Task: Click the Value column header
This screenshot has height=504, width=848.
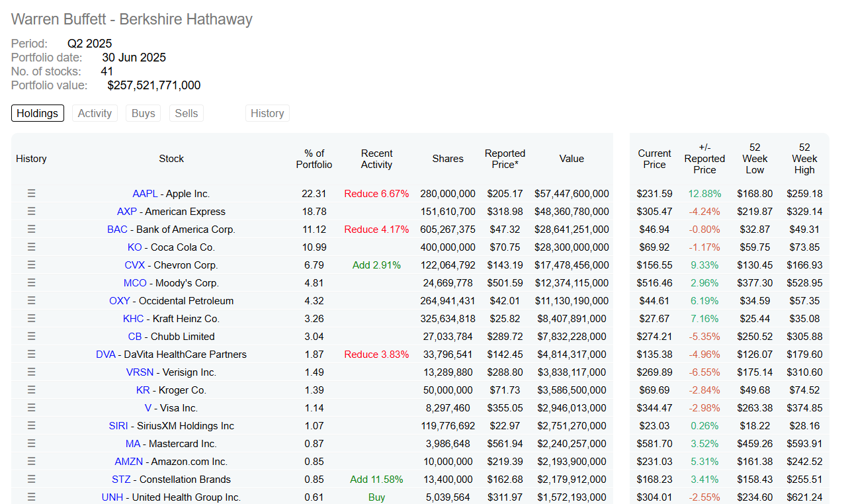Action: coord(572,159)
